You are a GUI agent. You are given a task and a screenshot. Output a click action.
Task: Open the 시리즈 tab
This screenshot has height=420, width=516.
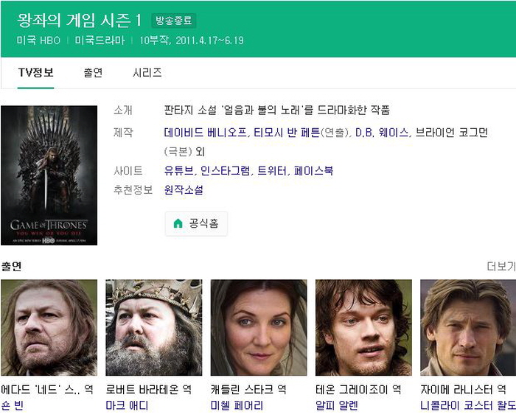pos(147,72)
